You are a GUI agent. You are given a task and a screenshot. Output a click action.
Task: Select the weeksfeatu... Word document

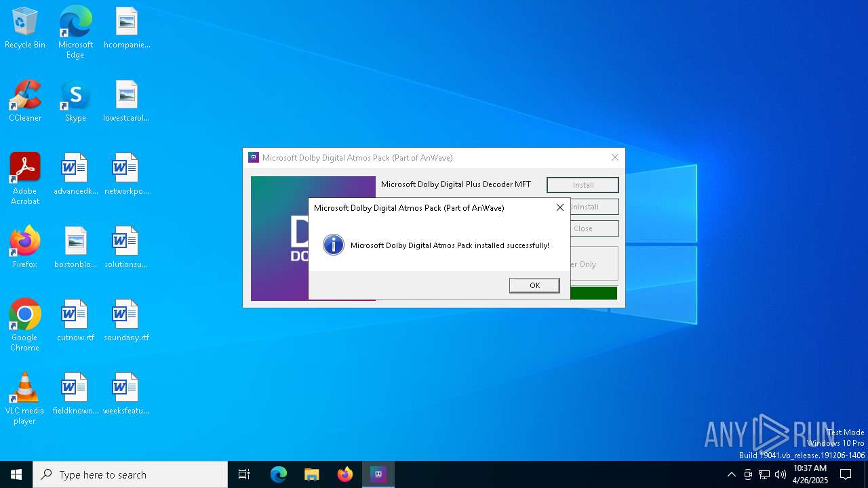click(127, 394)
